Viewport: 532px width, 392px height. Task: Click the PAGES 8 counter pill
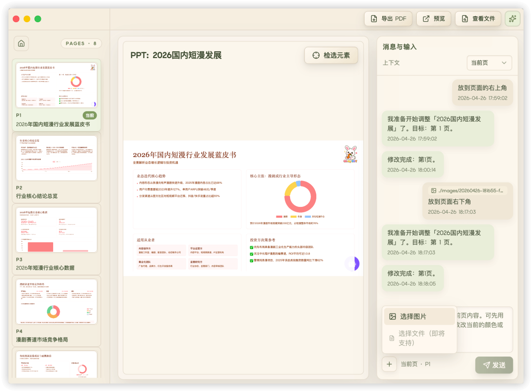(x=81, y=43)
